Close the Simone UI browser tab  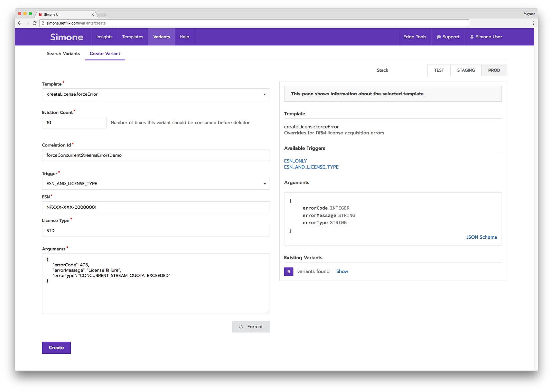click(x=93, y=15)
